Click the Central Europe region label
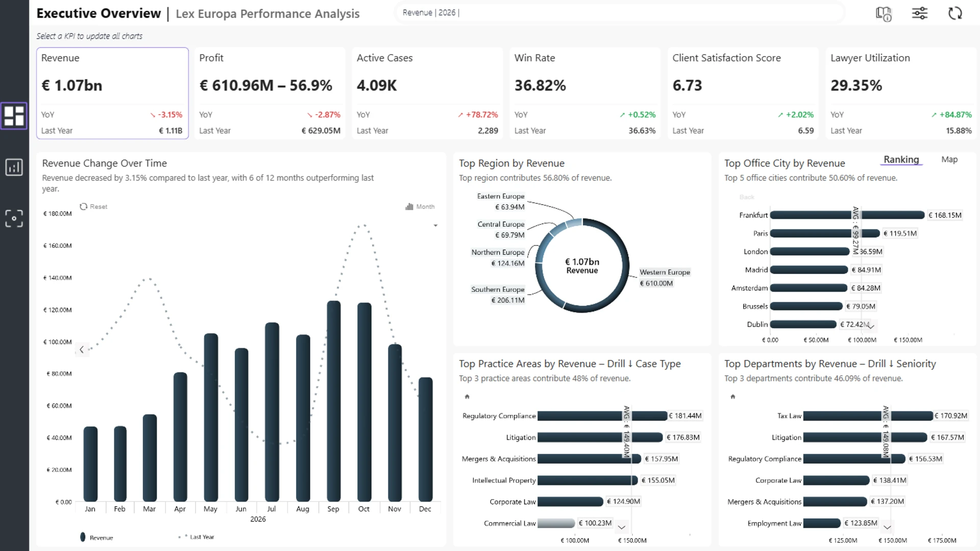This screenshot has height=551, width=980. tap(501, 224)
